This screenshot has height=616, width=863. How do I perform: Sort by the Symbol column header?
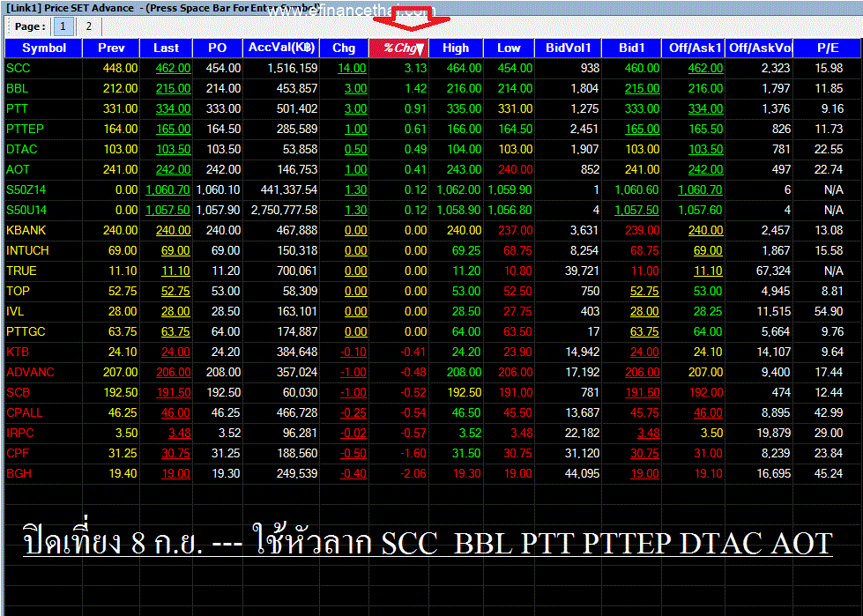[43, 48]
